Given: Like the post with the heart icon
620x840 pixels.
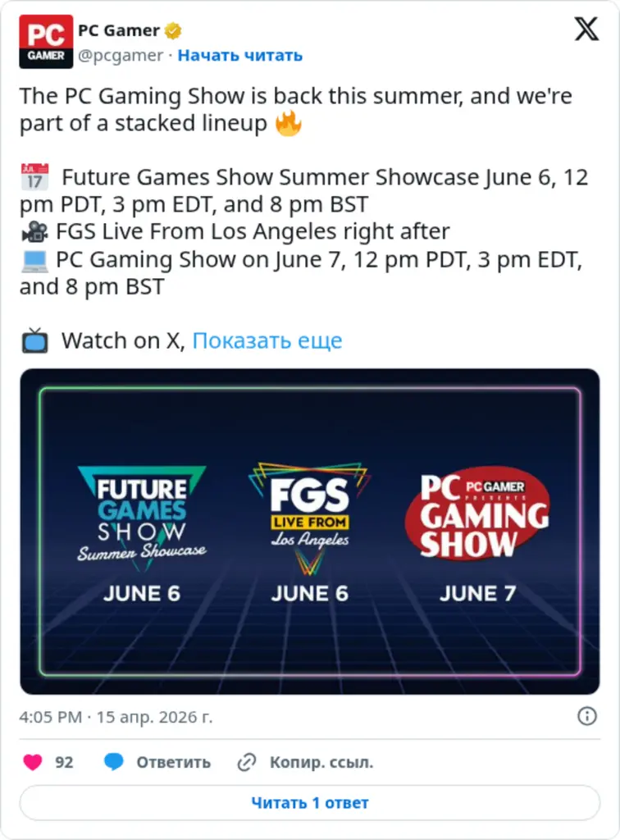Looking at the screenshot, I should coord(33,762).
